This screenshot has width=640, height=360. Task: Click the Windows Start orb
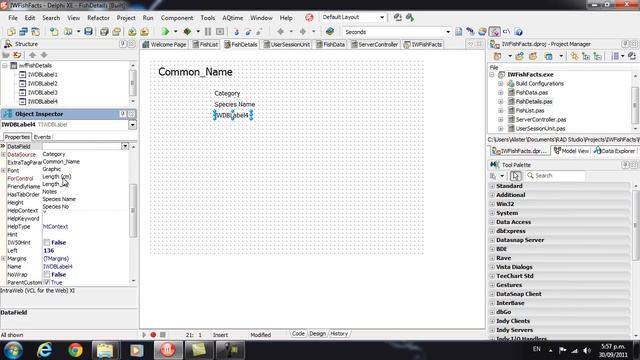(13, 350)
